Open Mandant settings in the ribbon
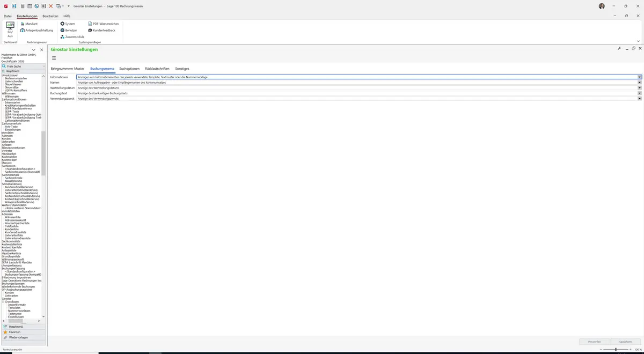This screenshot has width=644, height=354. 29,24
